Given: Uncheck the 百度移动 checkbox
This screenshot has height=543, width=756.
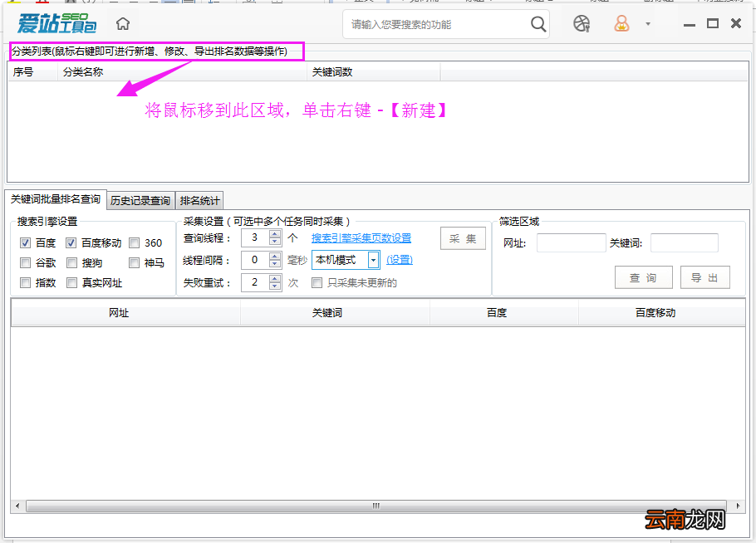Looking at the screenshot, I should (x=71, y=242).
